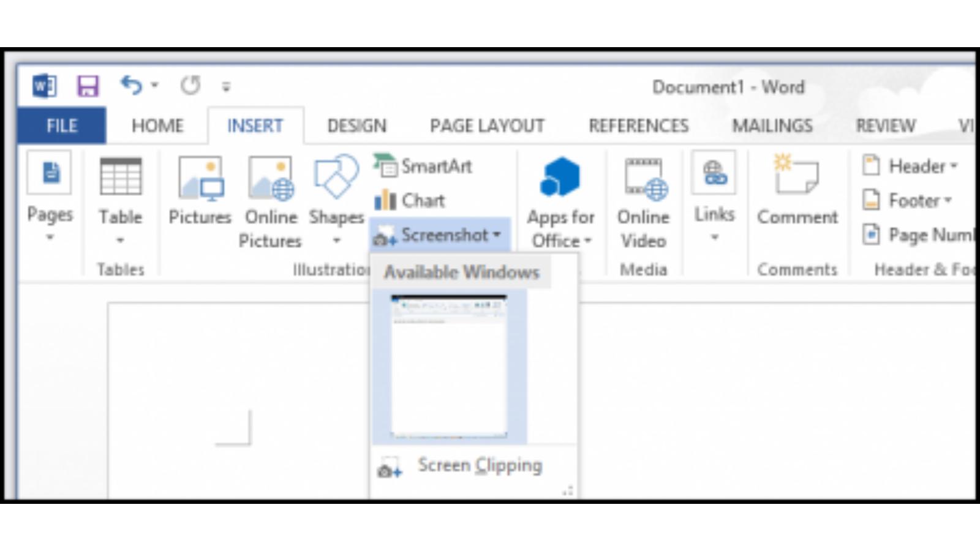
Task: Click the Footer page icon
Action: 871,200
